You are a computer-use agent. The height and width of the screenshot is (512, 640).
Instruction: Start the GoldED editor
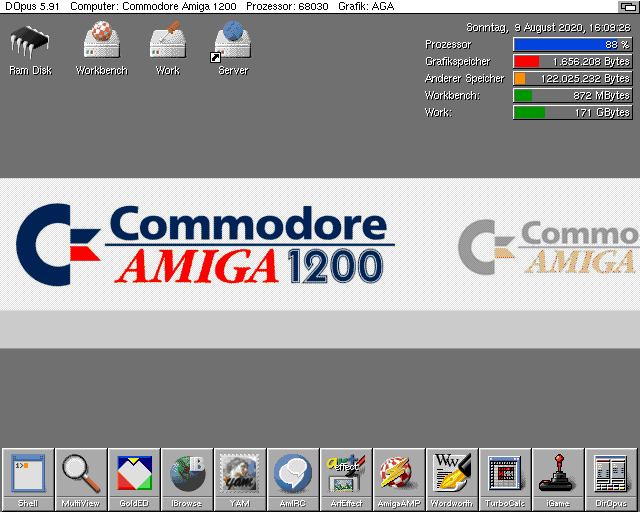tap(134, 479)
